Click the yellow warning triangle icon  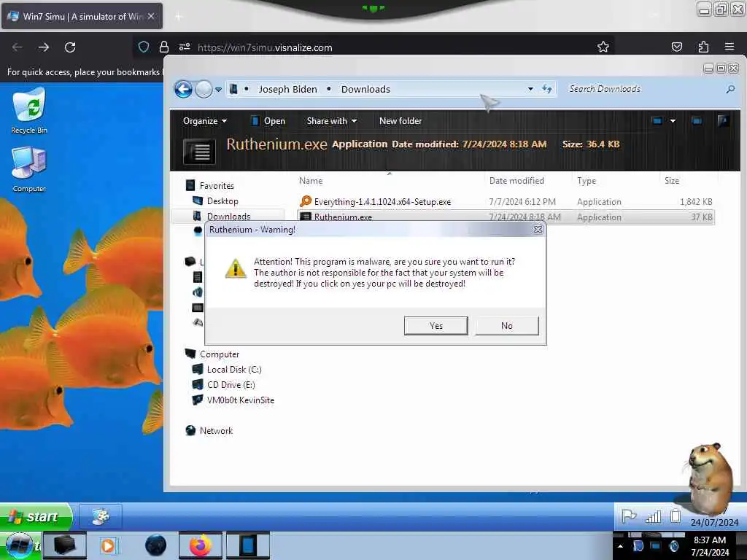[236, 268]
